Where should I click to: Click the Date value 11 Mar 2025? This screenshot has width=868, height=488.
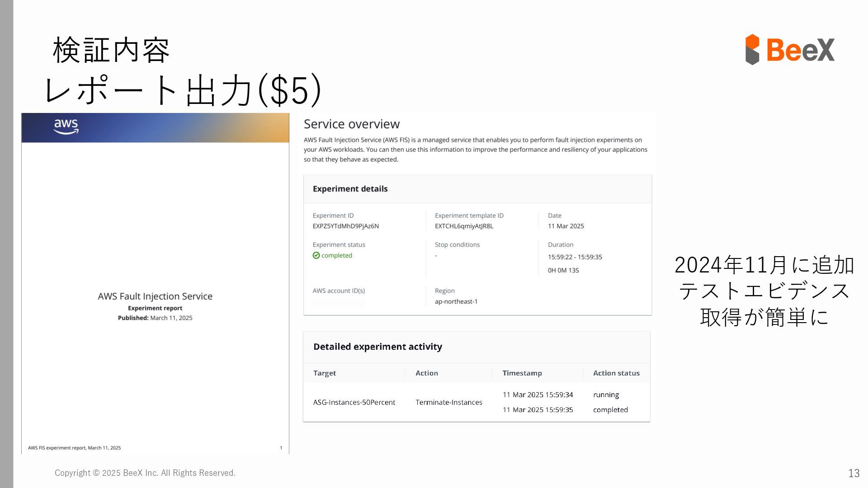[566, 226]
